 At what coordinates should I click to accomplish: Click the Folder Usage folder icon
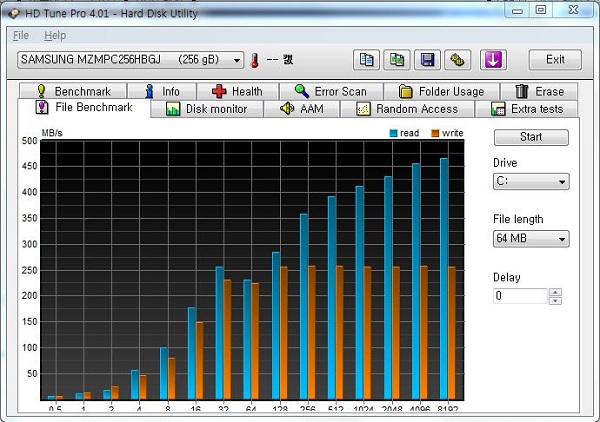tap(406, 91)
